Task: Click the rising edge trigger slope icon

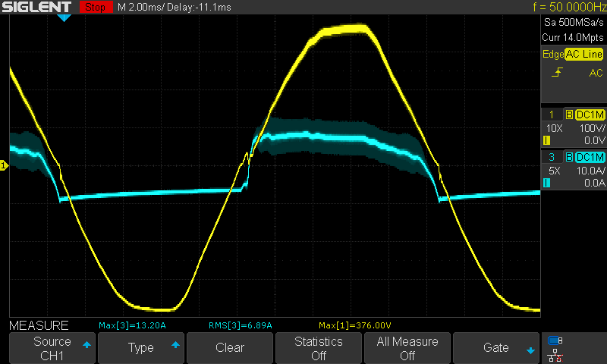Action: click(x=557, y=72)
